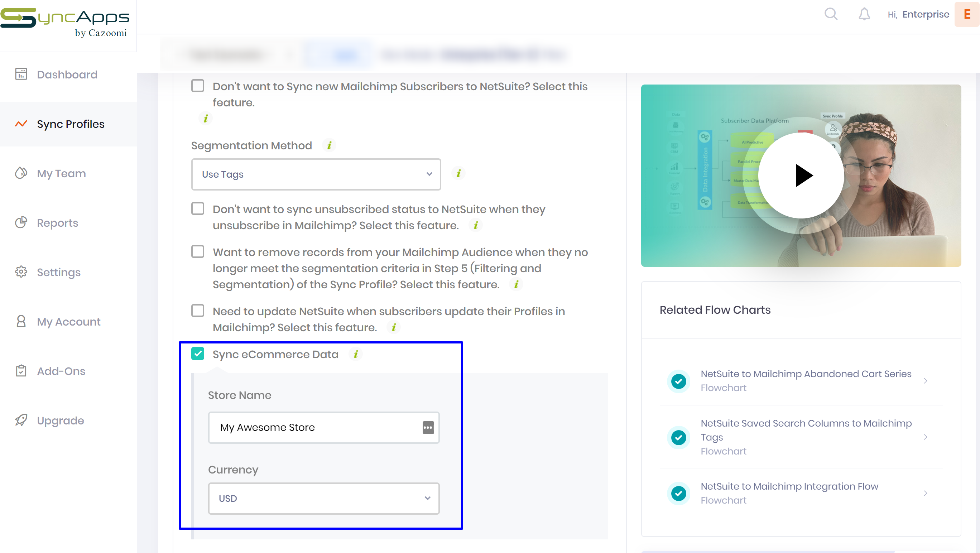
Task: Click the Reports pie chart icon
Action: click(21, 222)
